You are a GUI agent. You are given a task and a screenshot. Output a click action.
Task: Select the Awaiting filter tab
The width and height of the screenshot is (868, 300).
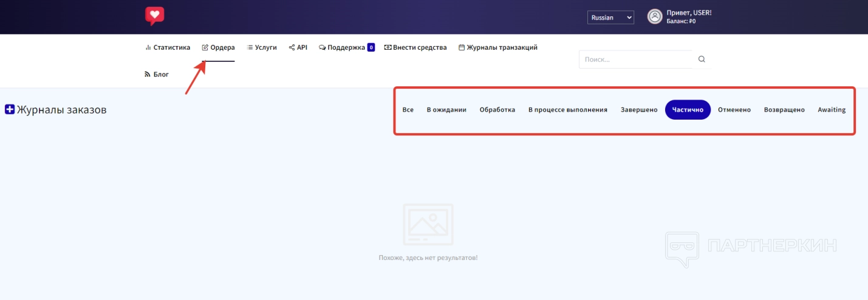click(832, 110)
